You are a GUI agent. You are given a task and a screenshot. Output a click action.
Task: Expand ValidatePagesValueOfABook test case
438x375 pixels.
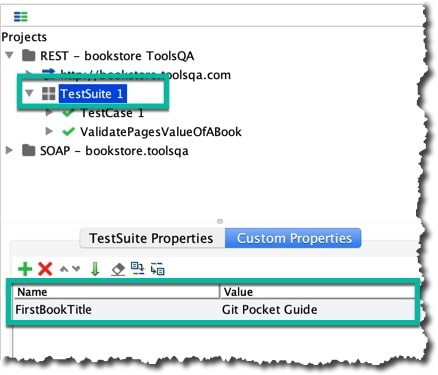tap(49, 131)
